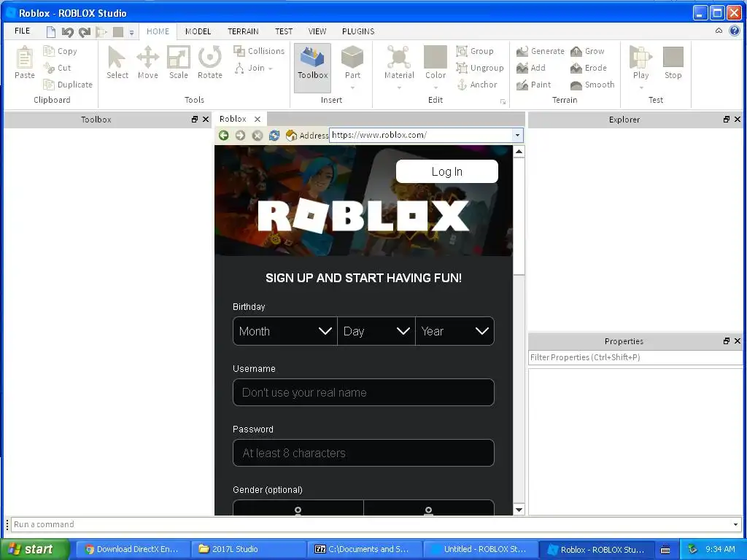Click the Log In button

(x=447, y=171)
